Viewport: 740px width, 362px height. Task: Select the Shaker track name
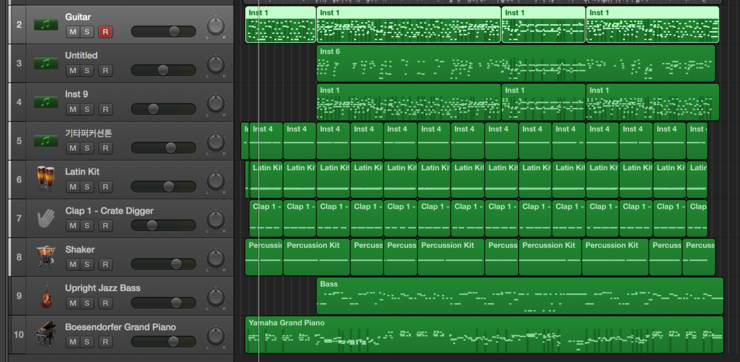click(x=80, y=249)
